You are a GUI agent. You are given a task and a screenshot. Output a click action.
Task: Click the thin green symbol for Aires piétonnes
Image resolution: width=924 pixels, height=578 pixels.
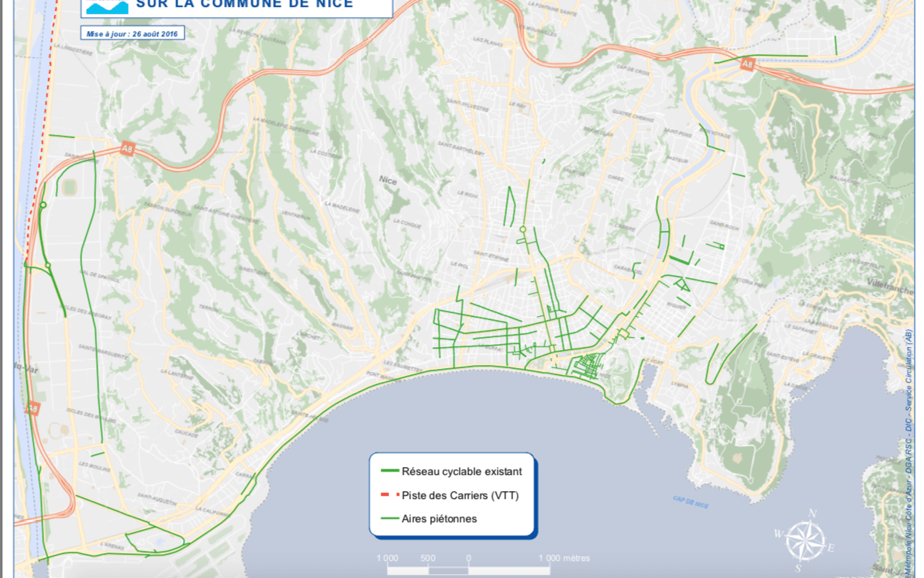click(x=388, y=518)
